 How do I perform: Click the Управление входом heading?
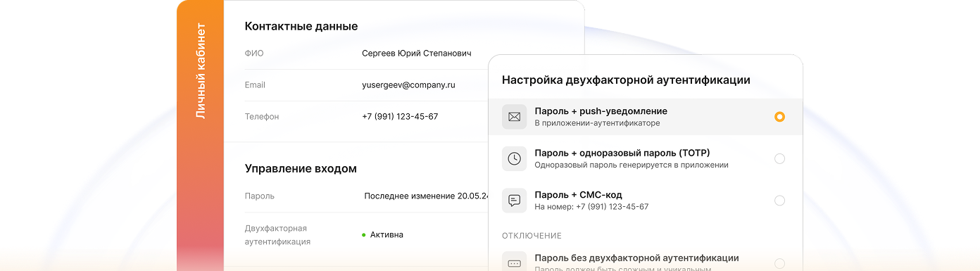coord(301,169)
